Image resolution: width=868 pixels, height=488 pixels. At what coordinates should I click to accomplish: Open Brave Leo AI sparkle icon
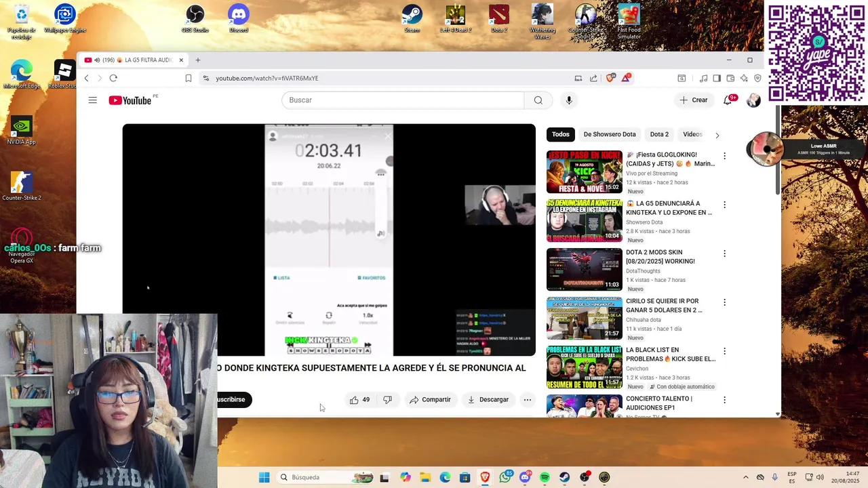point(744,79)
